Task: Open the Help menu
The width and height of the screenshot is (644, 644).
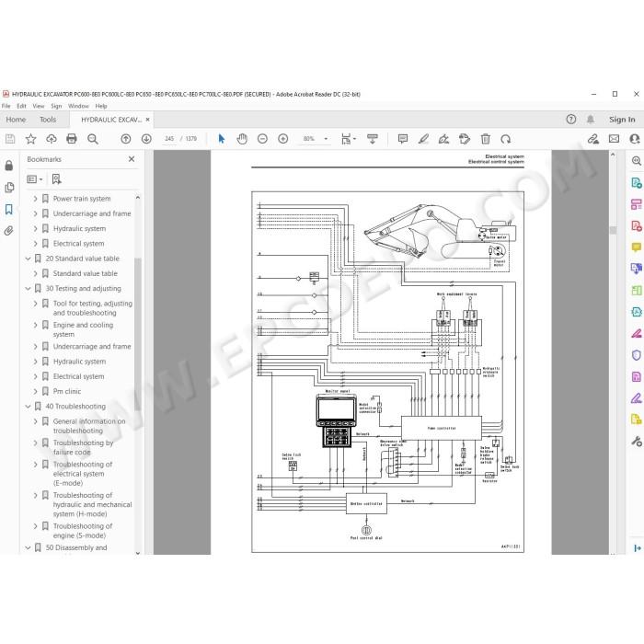Action: (x=101, y=106)
